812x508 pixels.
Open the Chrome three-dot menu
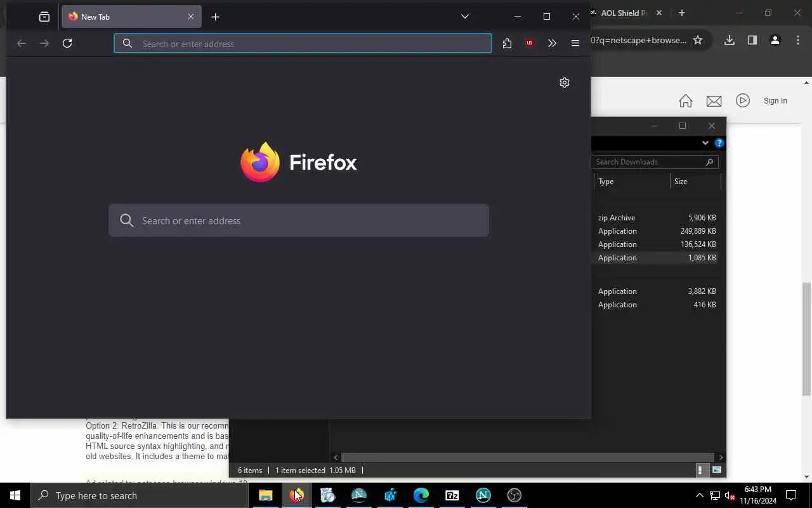tap(797, 40)
